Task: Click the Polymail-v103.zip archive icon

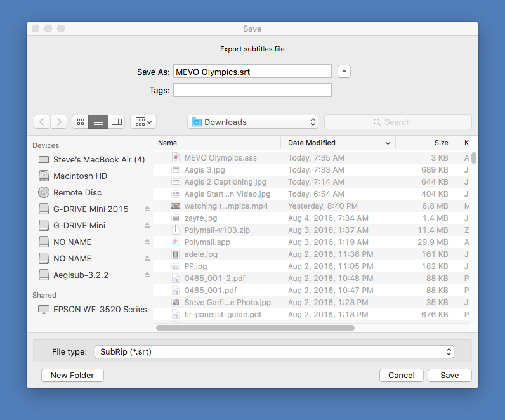Action: click(x=176, y=230)
